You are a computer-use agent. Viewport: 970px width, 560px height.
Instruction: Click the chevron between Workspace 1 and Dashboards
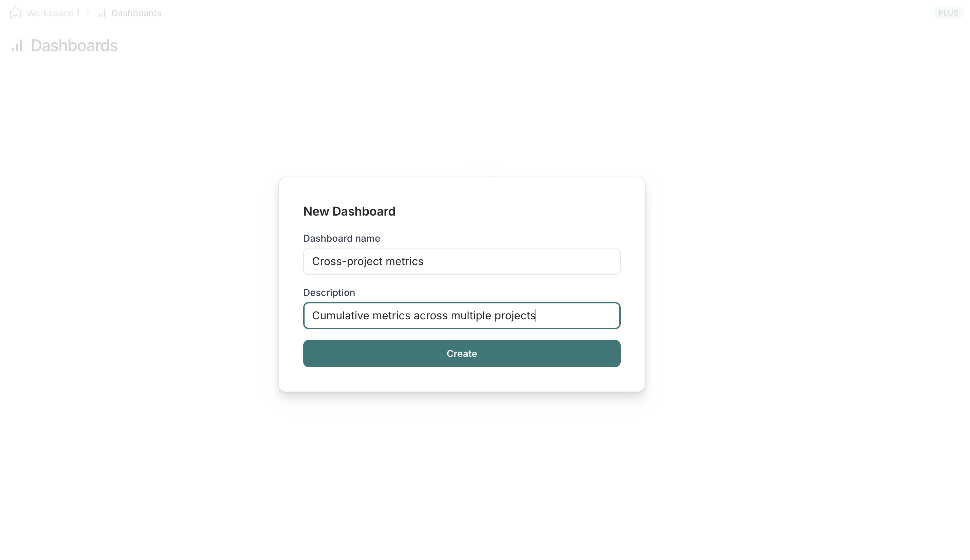[x=89, y=13]
